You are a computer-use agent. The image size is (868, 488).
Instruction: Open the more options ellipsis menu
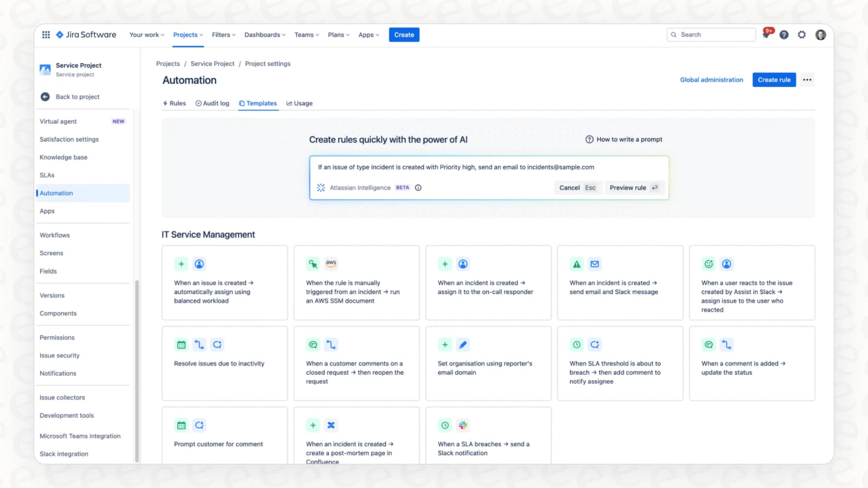[x=807, y=80]
